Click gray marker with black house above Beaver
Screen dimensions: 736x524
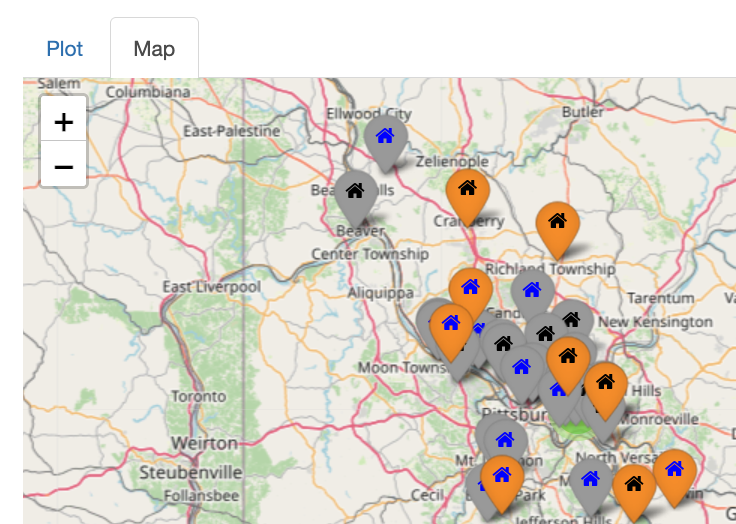tap(356, 197)
